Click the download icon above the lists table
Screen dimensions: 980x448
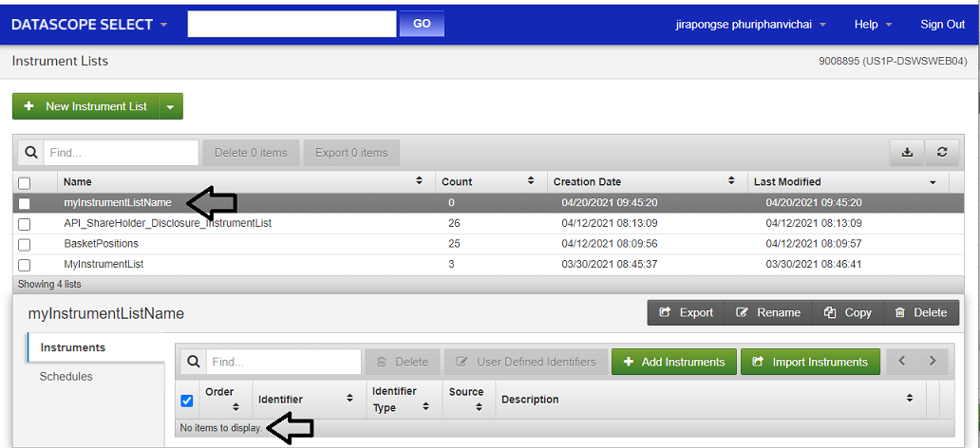point(907,152)
